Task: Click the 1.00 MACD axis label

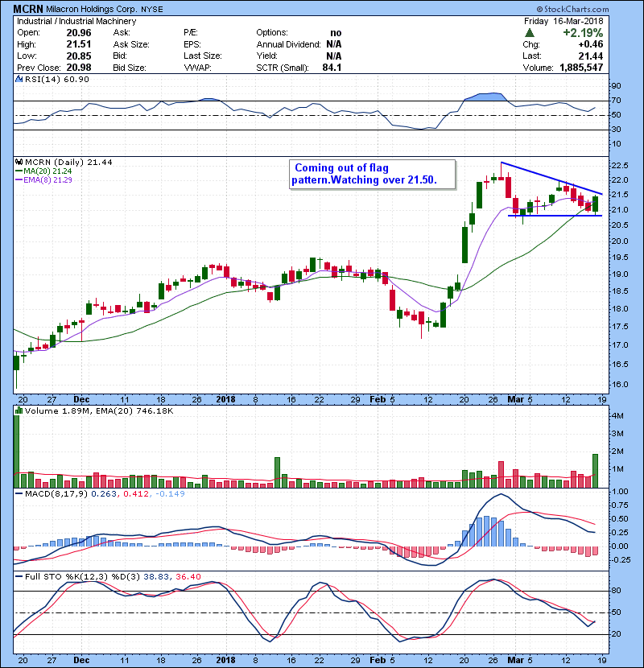Action: [620, 492]
